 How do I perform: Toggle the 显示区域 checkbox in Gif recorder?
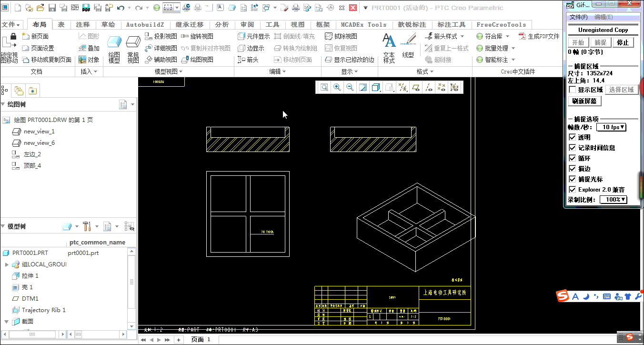click(573, 90)
